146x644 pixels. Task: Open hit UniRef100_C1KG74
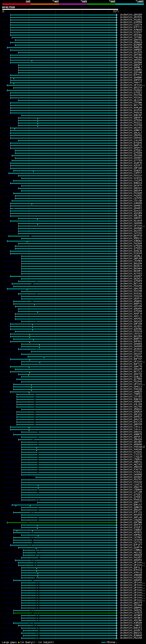pyautogui.click(x=131, y=25)
